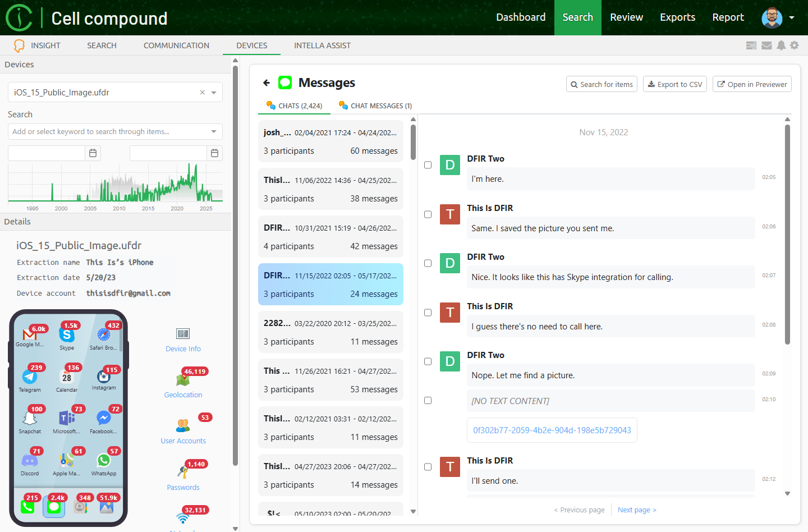The image size is (808, 532).
Task: Open the INTELLA ASSIST tab
Action: click(322, 45)
